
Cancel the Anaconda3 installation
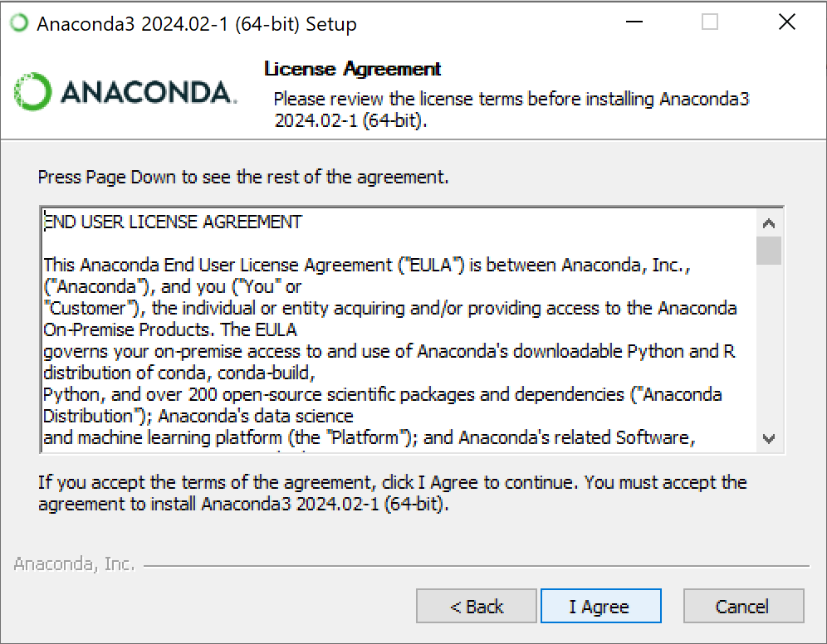tap(743, 607)
